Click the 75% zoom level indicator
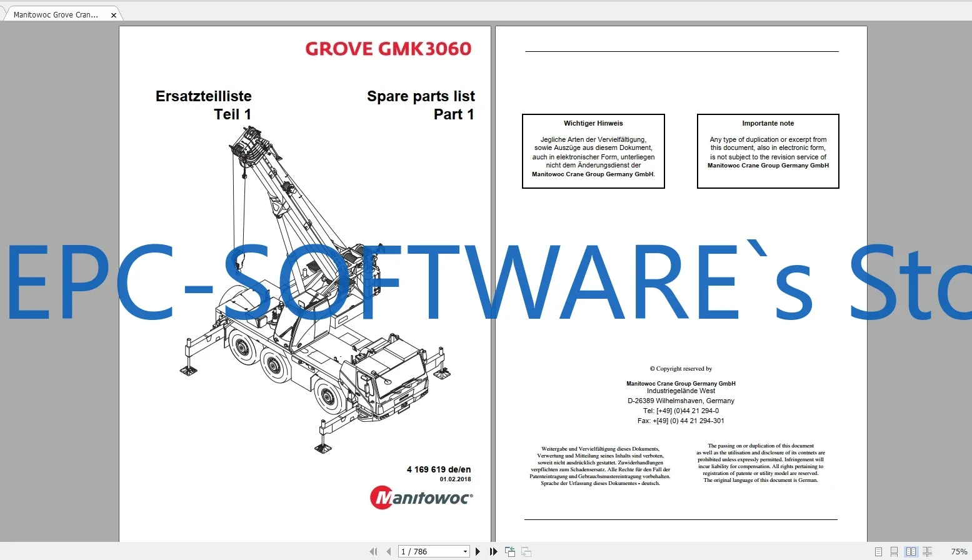 click(x=958, y=551)
